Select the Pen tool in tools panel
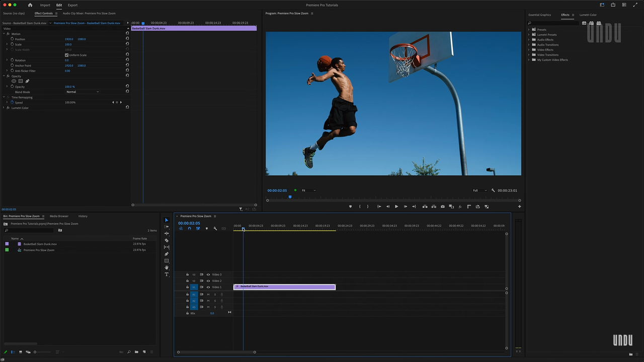The height and width of the screenshot is (362, 644). (x=167, y=254)
